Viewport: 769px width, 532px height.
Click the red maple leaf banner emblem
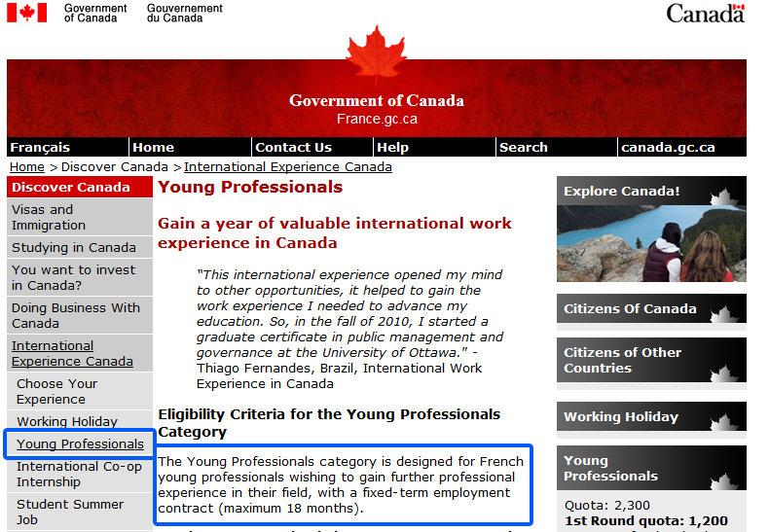click(376, 55)
